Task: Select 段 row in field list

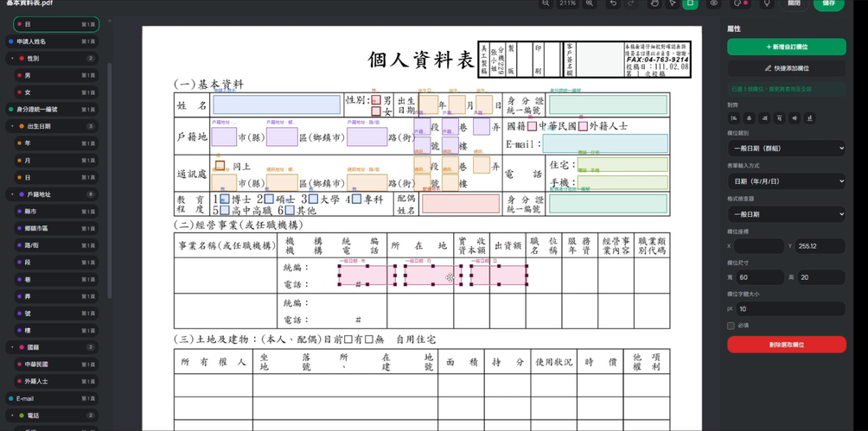Action: 56,263
